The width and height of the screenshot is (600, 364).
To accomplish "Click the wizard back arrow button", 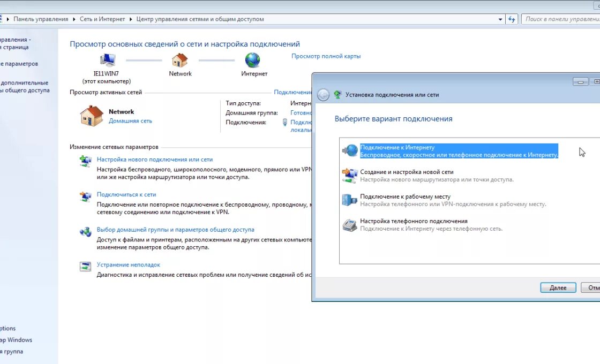I will [324, 95].
